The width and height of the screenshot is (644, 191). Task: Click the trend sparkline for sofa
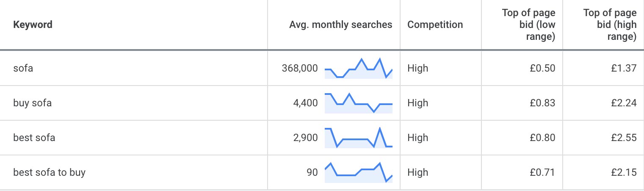tap(358, 69)
